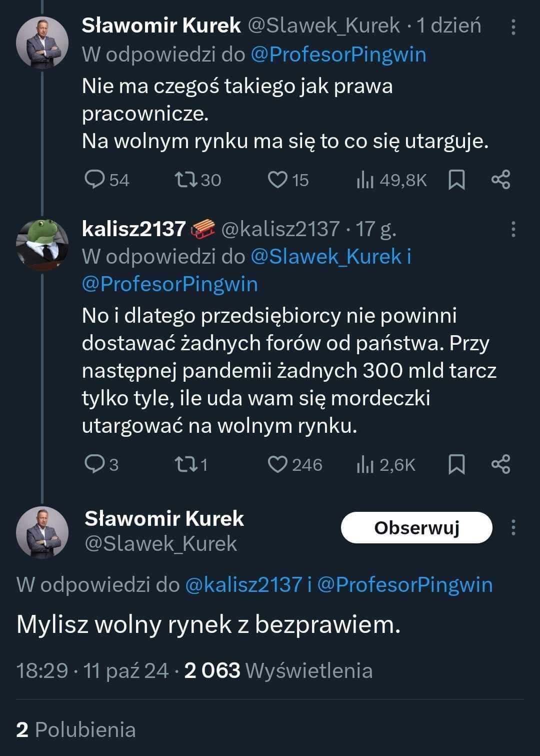
Task: Open more options beside Obserwuj button
Action: pos(513,528)
